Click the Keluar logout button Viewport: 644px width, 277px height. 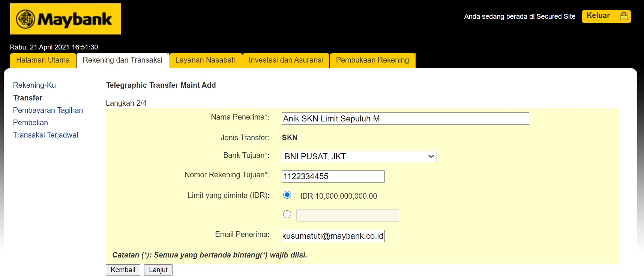pyautogui.click(x=606, y=16)
